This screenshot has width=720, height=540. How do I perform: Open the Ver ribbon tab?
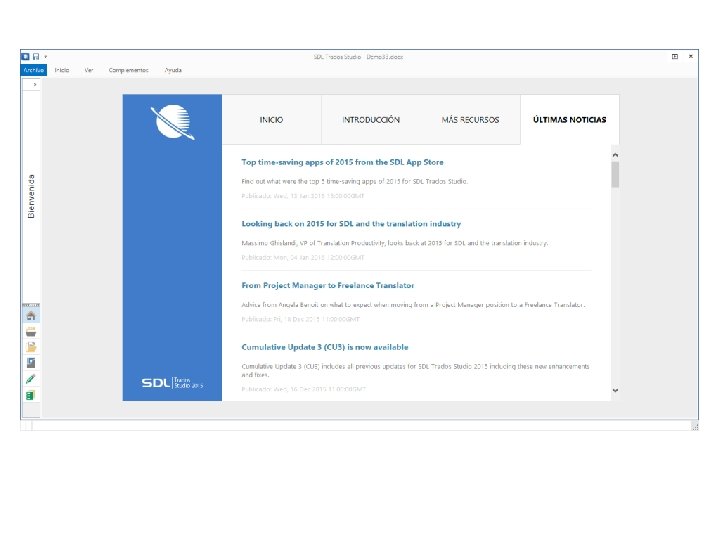[x=89, y=70]
